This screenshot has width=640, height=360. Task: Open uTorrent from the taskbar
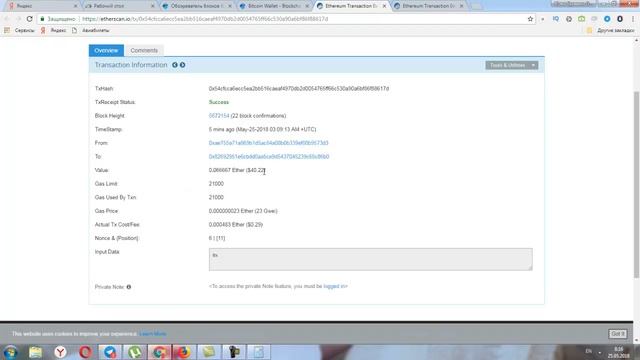(135, 352)
